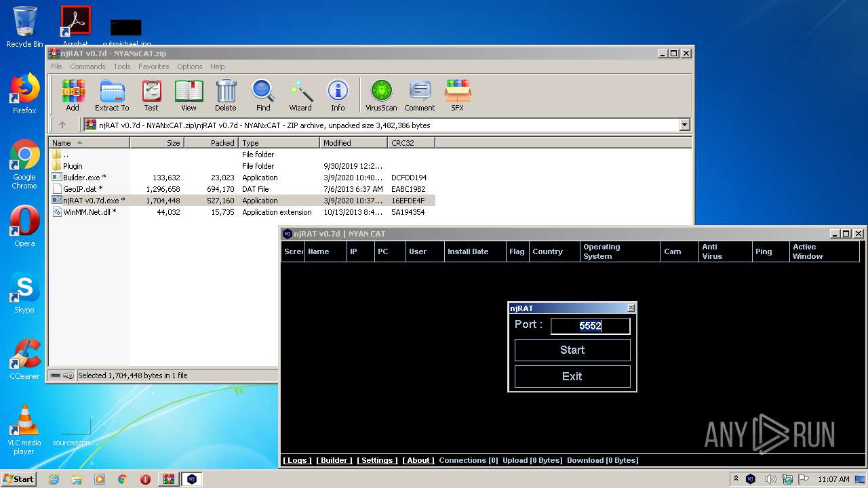
Task: Open the WinRAR address path dropdown
Action: pos(684,125)
